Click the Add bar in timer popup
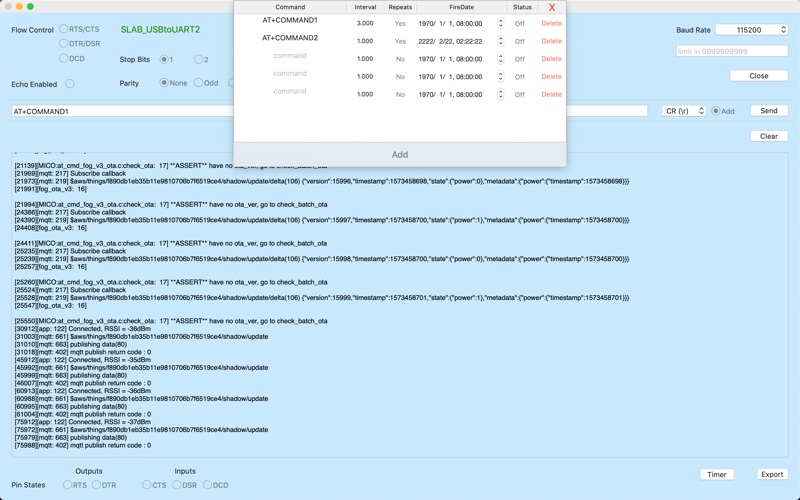Screen dimensions: 800x500 (x=400, y=155)
